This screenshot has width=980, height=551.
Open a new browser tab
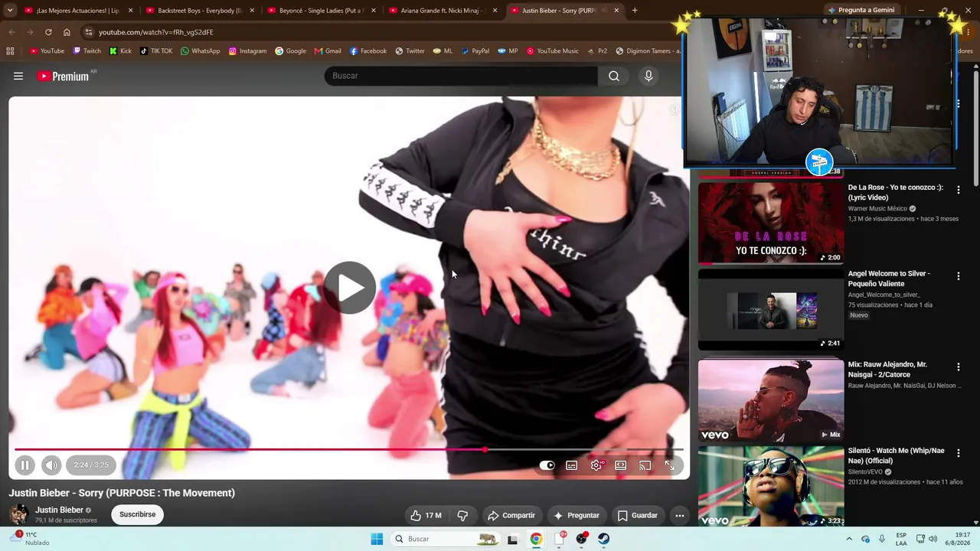635,11
